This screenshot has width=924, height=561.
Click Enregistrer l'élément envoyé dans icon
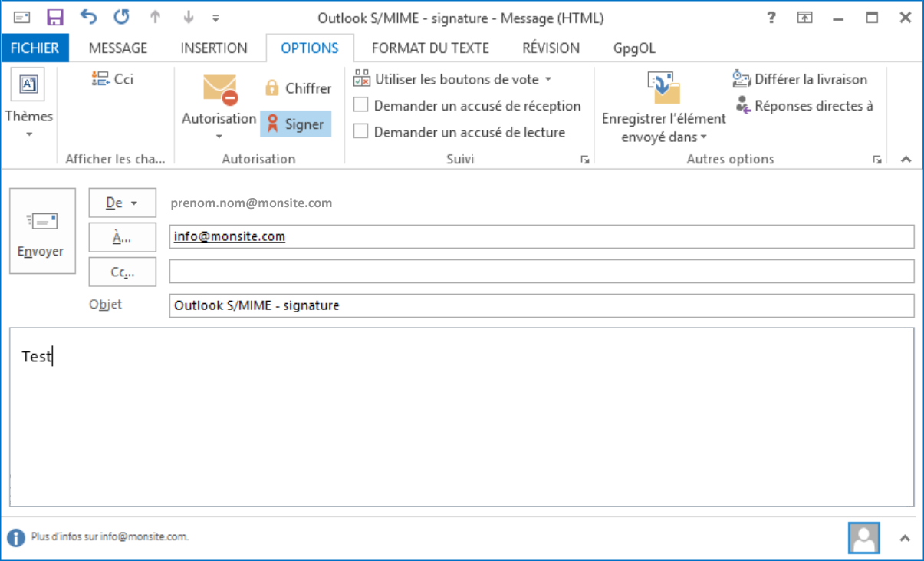[x=663, y=88]
